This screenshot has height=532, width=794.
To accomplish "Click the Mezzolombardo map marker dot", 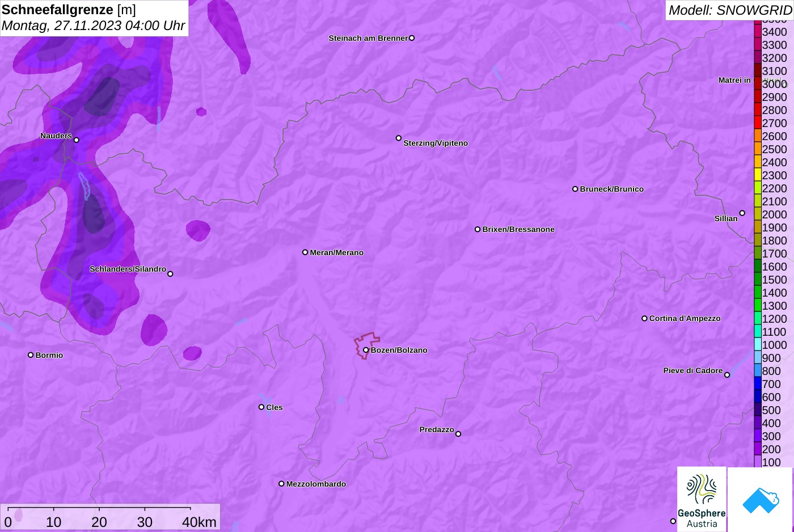I will (281, 484).
